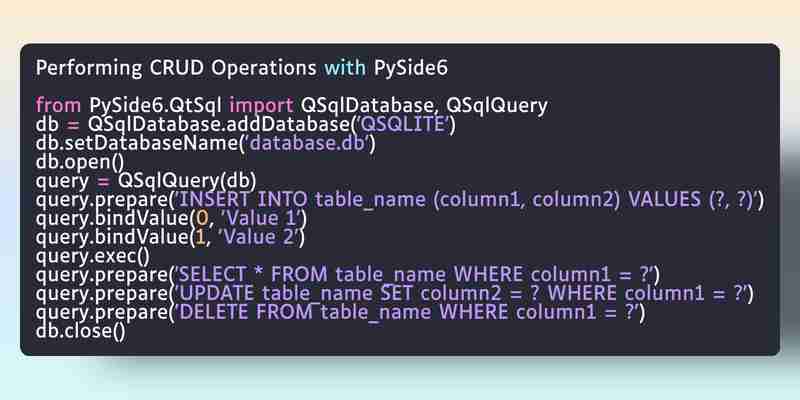Click the QSqlQuery(db) assignment line
This screenshot has height=400, width=800.
tap(146, 181)
